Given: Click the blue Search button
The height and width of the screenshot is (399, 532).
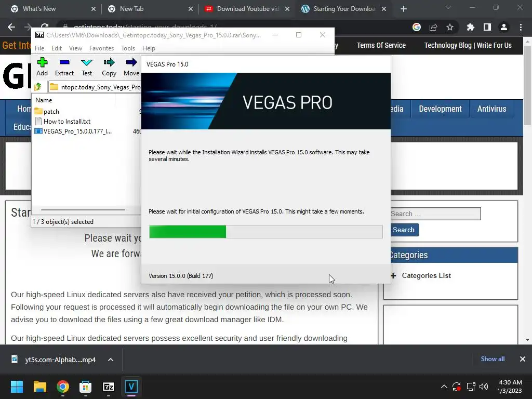Looking at the screenshot, I should (404, 230).
